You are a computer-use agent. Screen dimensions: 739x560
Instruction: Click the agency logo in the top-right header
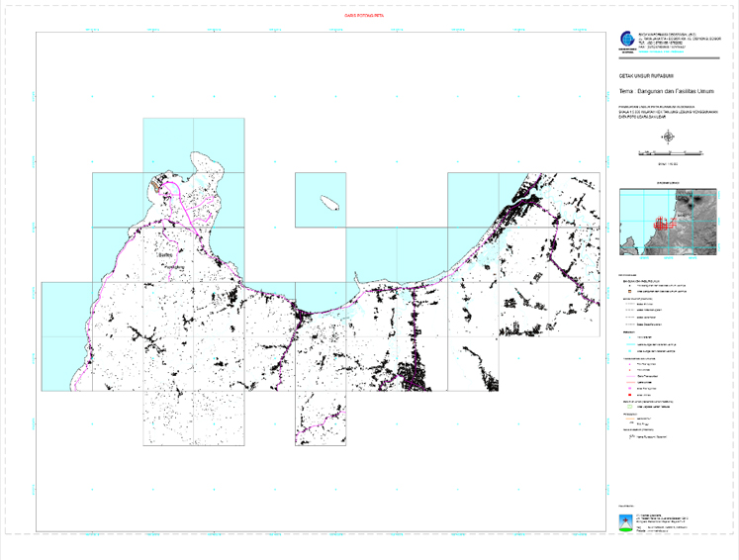click(625, 42)
